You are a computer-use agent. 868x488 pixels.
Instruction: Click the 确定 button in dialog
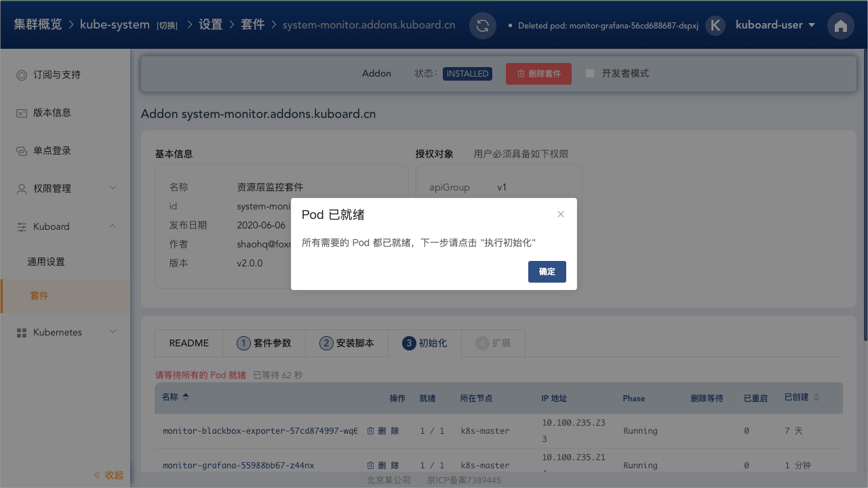pyautogui.click(x=547, y=272)
